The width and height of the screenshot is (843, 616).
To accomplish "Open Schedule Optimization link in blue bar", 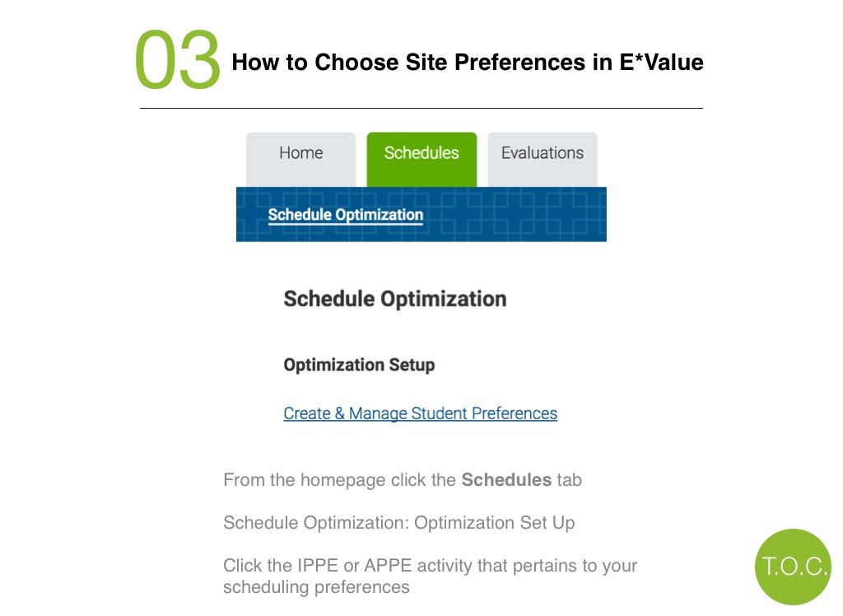I will (x=345, y=215).
